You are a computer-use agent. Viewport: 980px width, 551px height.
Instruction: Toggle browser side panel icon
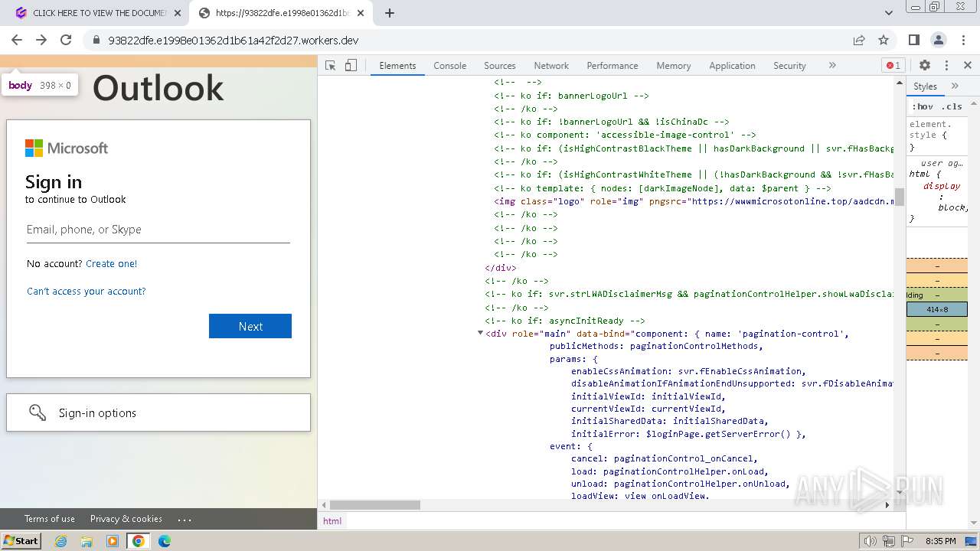click(x=914, y=40)
